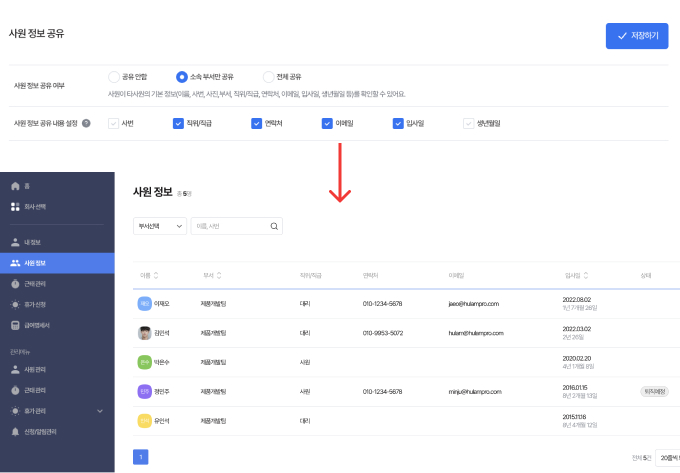Open the rows-per-page dropdown at bottom right
This screenshot has height=473, width=680.
click(666, 457)
